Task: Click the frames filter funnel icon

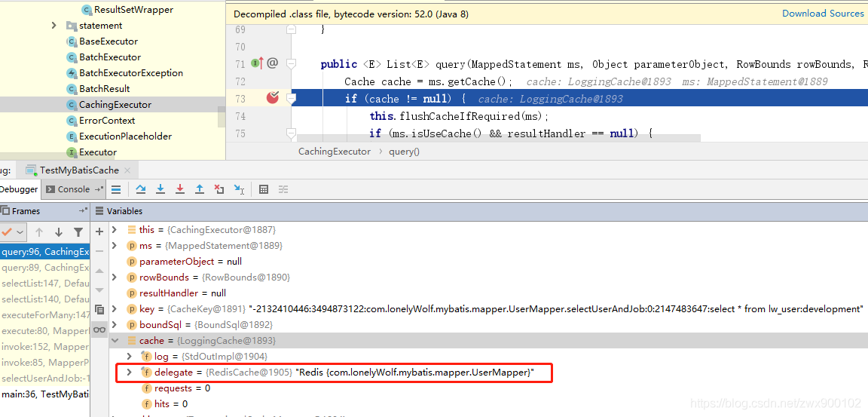Action: tap(78, 232)
